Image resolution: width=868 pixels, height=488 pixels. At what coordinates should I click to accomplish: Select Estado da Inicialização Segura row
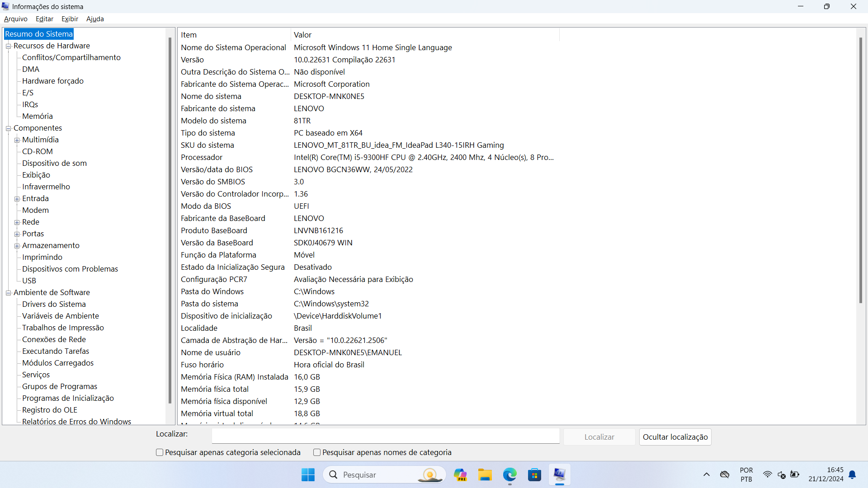[x=368, y=267]
